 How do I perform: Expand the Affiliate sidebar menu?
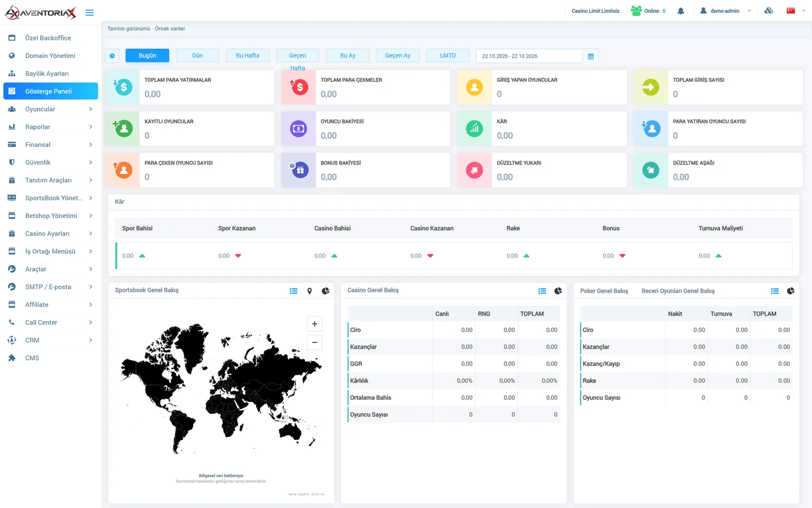(51, 305)
